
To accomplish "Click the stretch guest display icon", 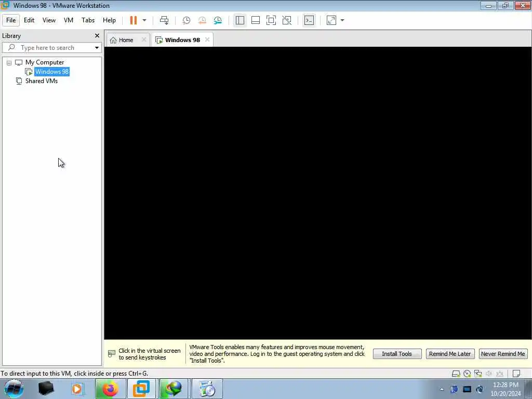I will (331, 20).
